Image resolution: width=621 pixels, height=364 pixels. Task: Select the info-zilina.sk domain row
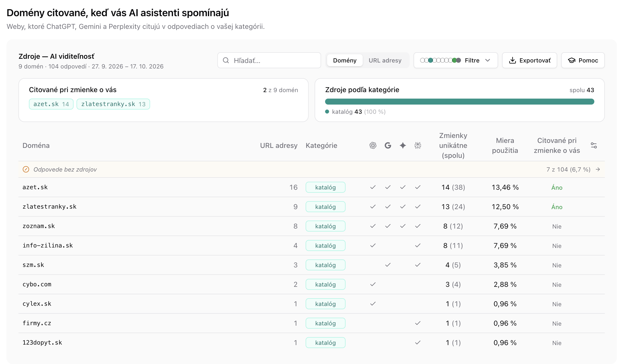pos(311,245)
